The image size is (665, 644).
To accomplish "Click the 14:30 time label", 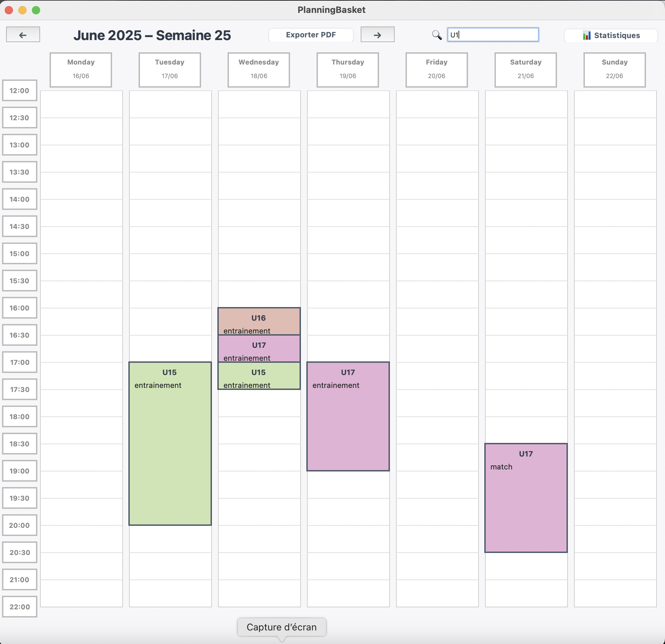I will click(x=20, y=226).
